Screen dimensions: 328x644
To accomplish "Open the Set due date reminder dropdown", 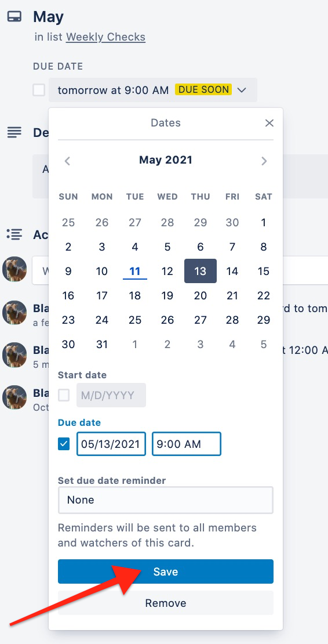I will pyautogui.click(x=166, y=500).
